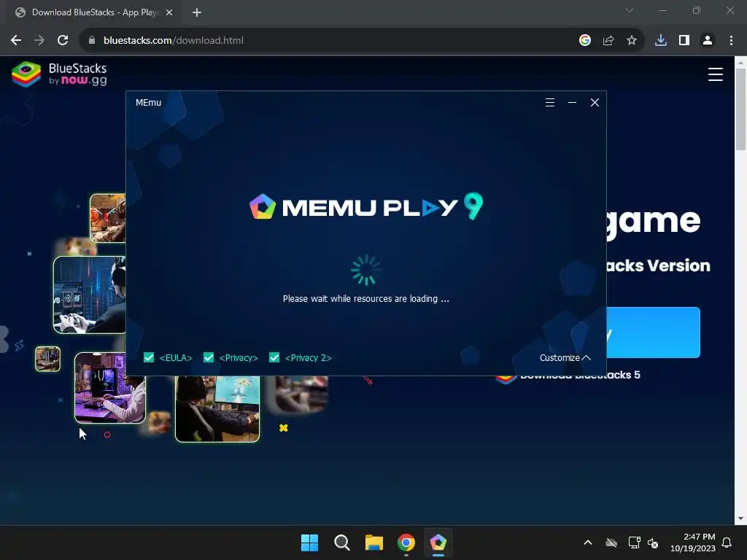Toggle Chrome side panel
Viewport: 747px width, 560px height.
click(684, 41)
